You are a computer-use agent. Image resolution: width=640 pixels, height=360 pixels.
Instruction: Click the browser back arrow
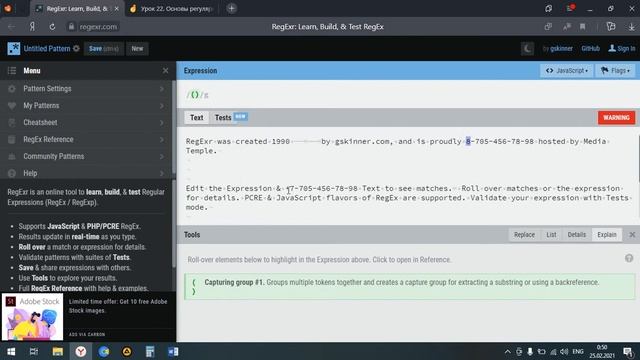11,27
